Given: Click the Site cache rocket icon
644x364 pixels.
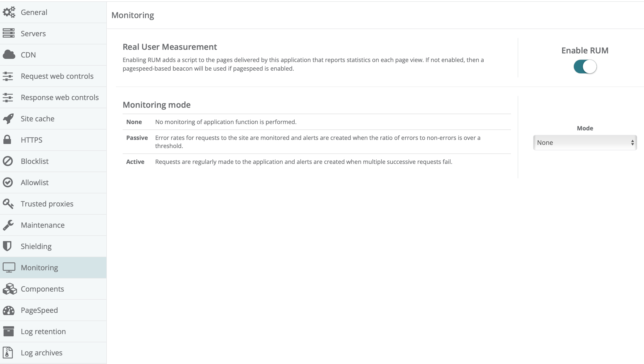Looking at the screenshot, I should click(8, 119).
